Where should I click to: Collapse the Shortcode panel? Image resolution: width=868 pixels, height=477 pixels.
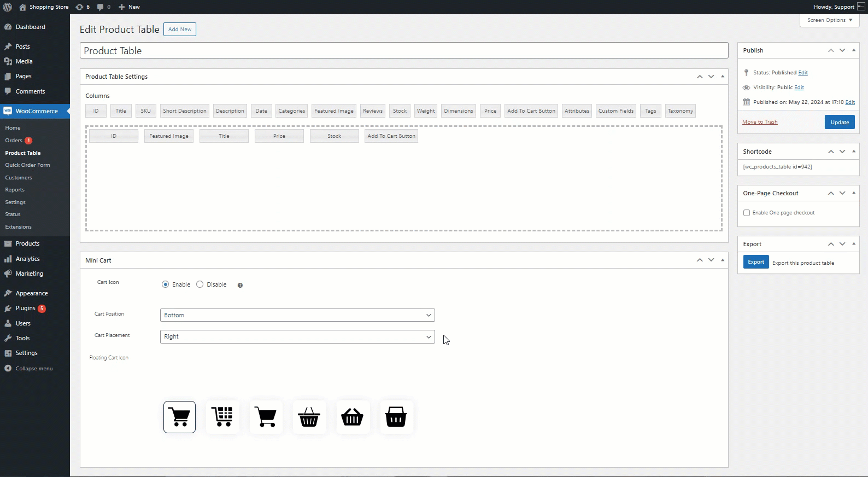[854, 152]
